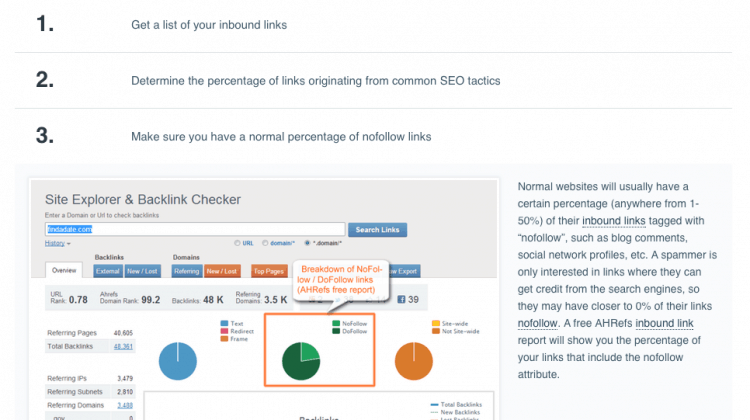
Task: Open the Total Backlinks 48,361 link
Action: tap(123, 346)
